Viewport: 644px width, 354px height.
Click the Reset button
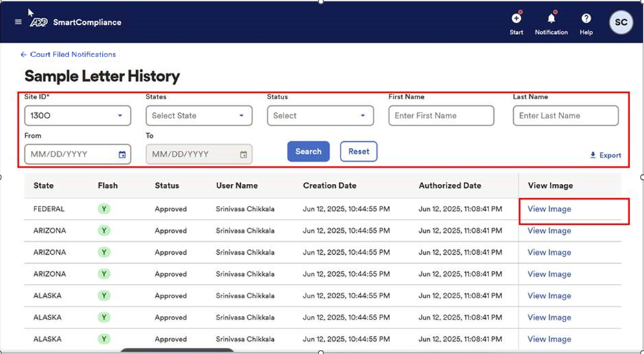point(358,152)
